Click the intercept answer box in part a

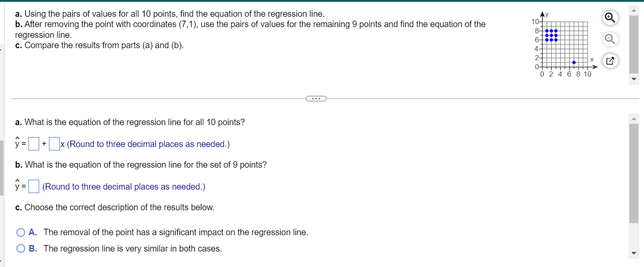click(x=33, y=143)
